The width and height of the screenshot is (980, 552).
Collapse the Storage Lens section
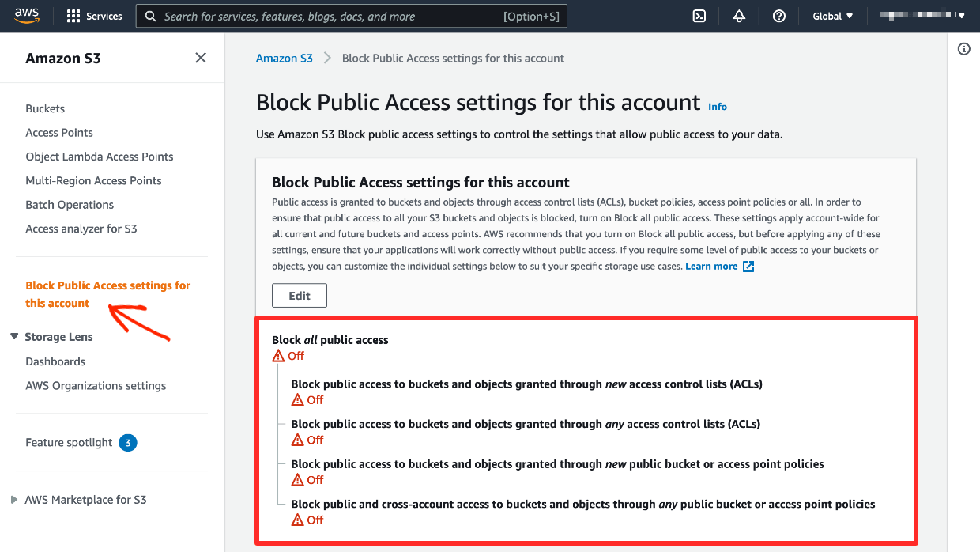coord(13,336)
